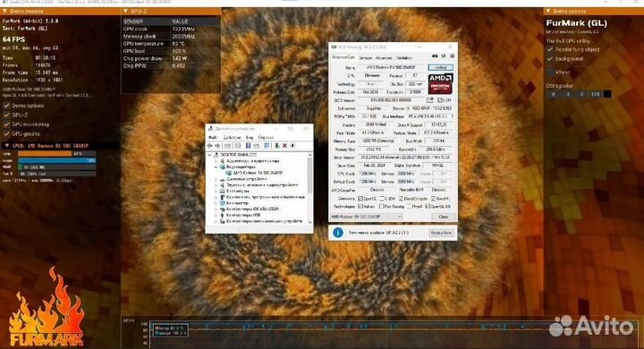Click AMD Radeon logo in GPU-Z
The width and height of the screenshot is (644, 349).
click(x=441, y=83)
